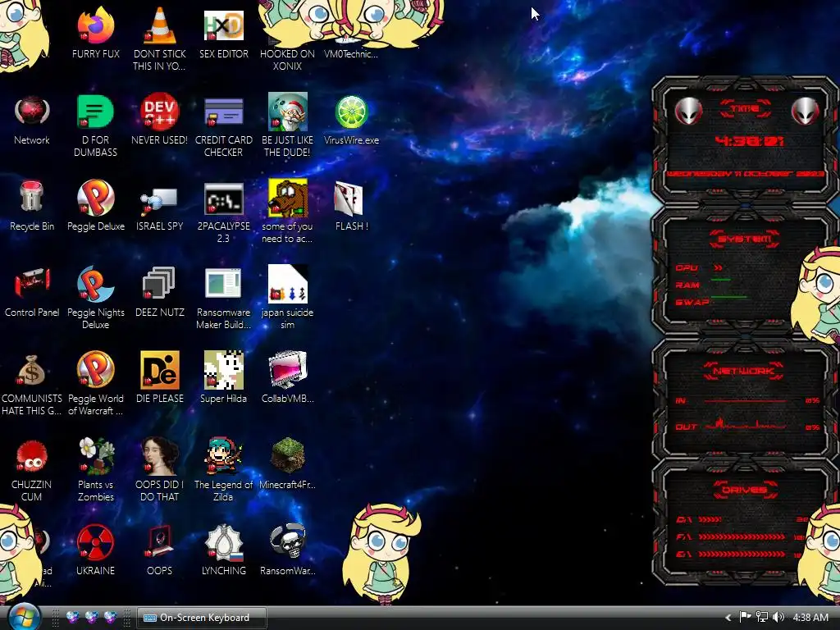Click the CPU label in the System widget

point(687,268)
